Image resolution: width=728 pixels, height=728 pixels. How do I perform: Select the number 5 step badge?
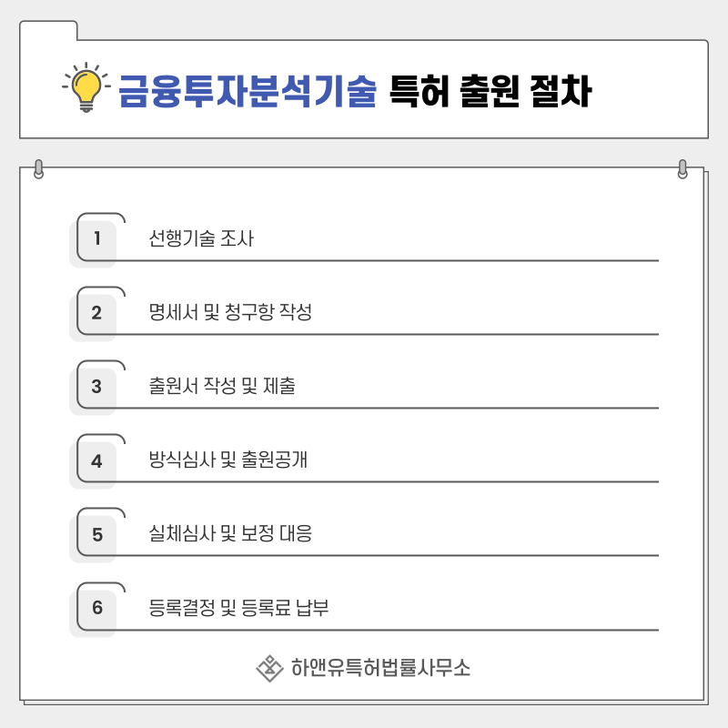click(x=97, y=534)
